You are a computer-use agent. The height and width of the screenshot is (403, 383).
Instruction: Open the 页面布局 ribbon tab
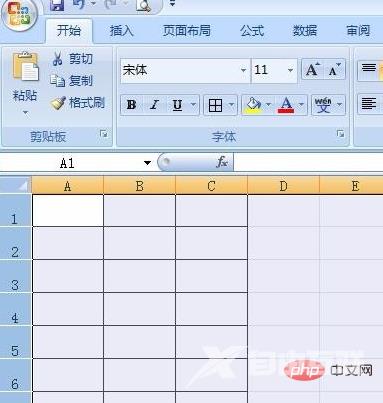(187, 31)
